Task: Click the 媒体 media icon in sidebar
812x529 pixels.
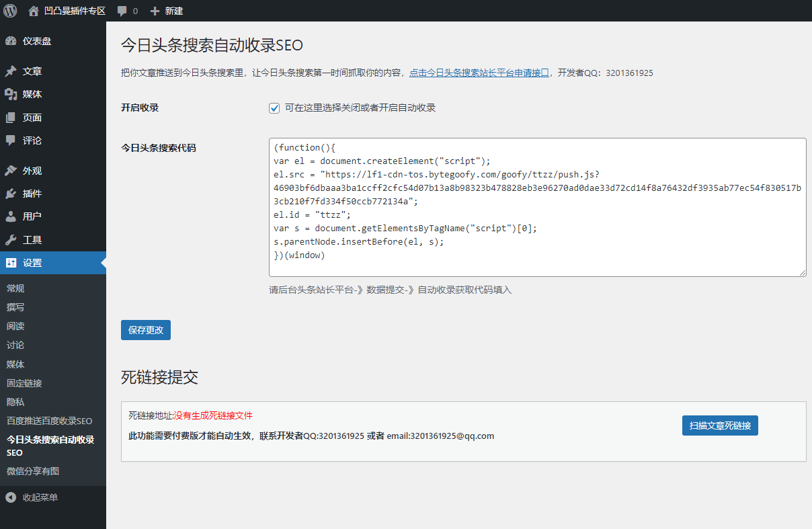Action: (11, 94)
